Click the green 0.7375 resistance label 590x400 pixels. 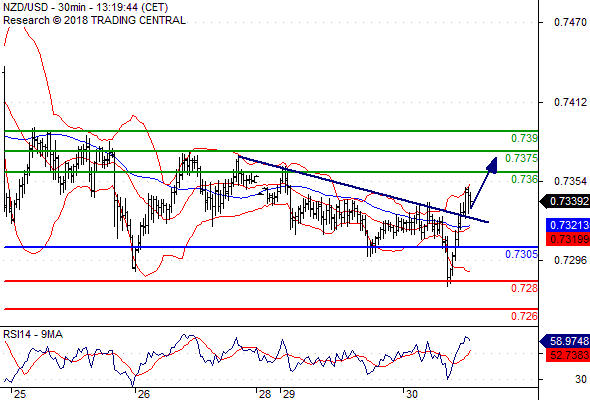(521, 158)
